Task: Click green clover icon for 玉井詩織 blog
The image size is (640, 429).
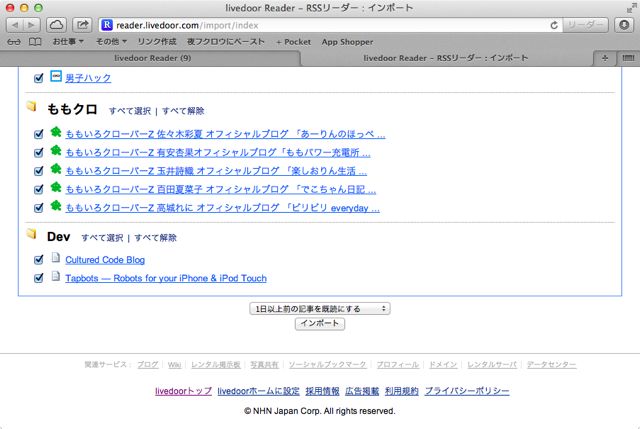Action: click(56, 169)
